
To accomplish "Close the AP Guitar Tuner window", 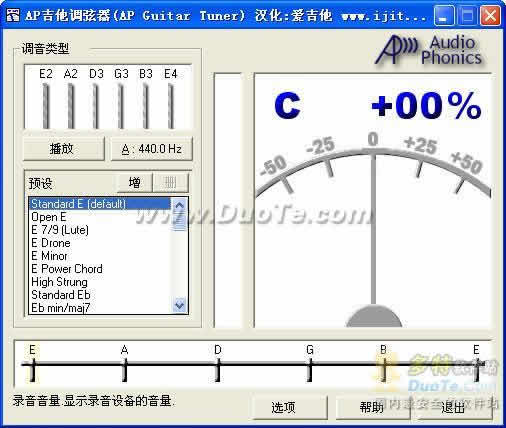I will (490, 16).
